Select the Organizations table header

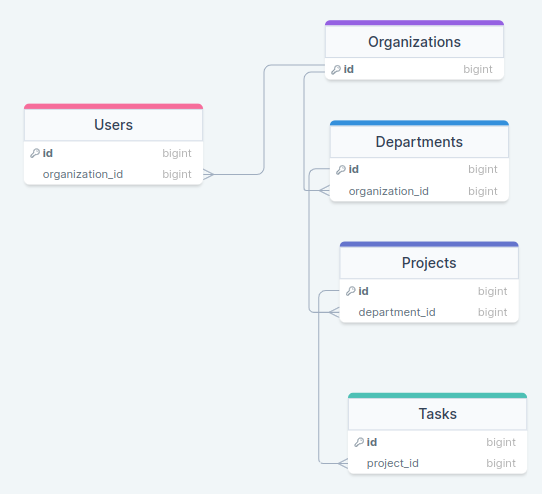click(x=414, y=42)
